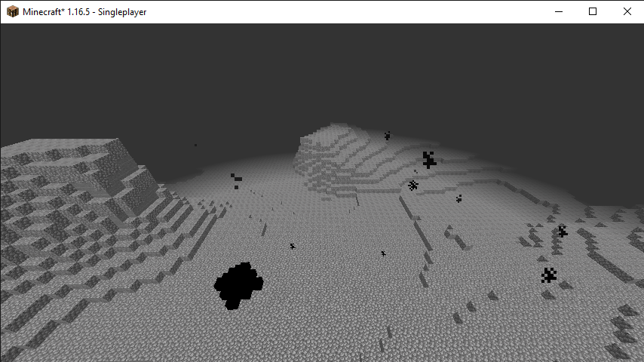Close the Minecraft 1.16.5 window

pyautogui.click(x=627, y=11)
